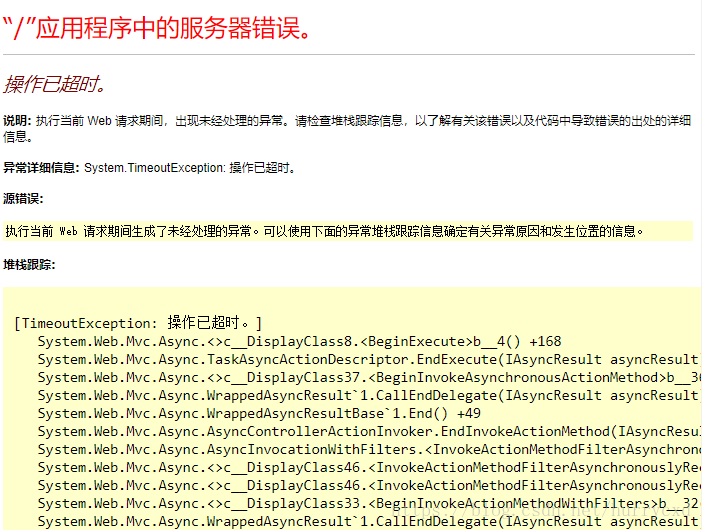Click the WrappedAsyncResultBase`1.End() +49 line
Screen dimensions: 702x530
pos(259,413)
